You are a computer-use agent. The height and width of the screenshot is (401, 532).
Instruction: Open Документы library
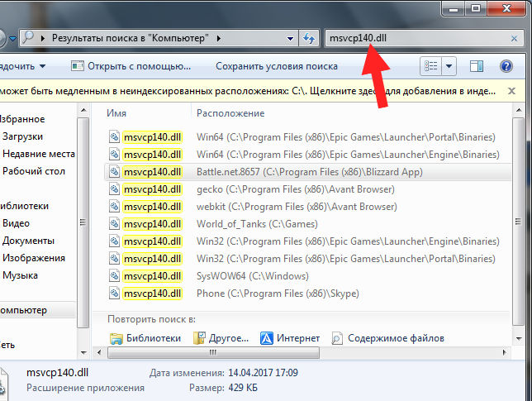click(x=28, y=241)
